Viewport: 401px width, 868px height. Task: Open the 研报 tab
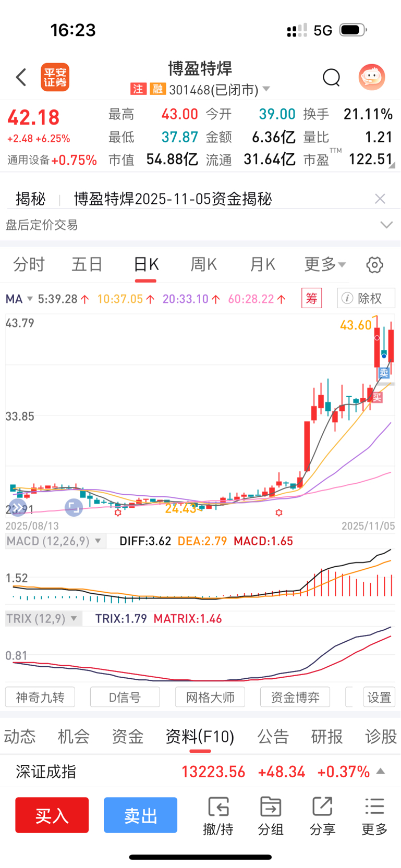coord(327,736)
